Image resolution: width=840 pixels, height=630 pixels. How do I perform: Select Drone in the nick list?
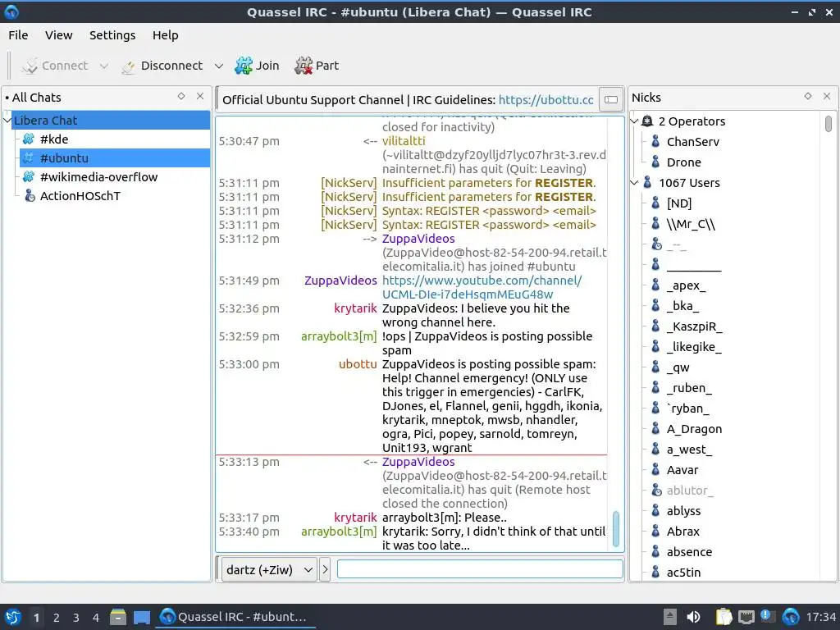coord(683,162)
